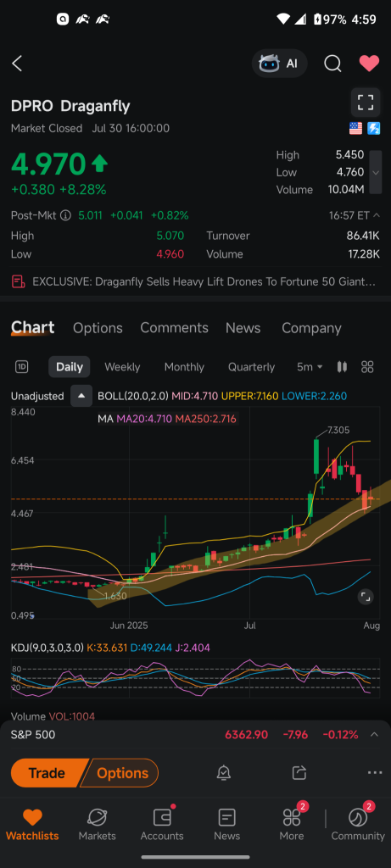Open Watchlists in bottom navigation

[32, 825]
